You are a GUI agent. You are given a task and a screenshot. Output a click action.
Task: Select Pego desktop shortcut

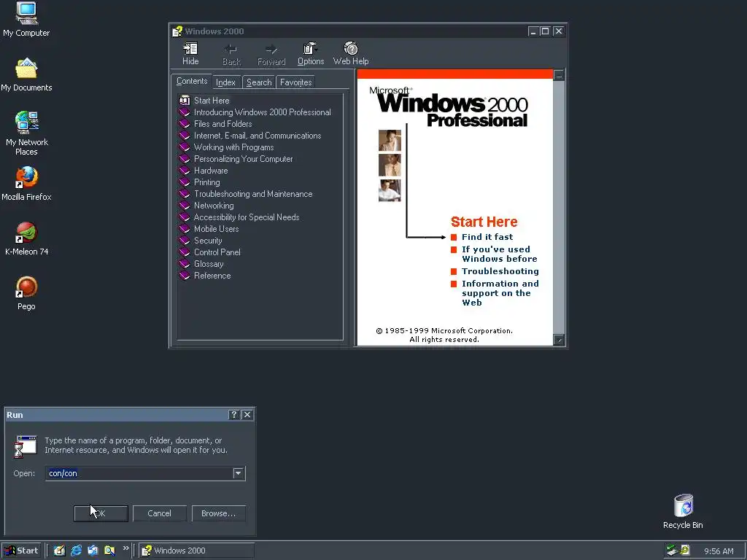coord(26,293)
